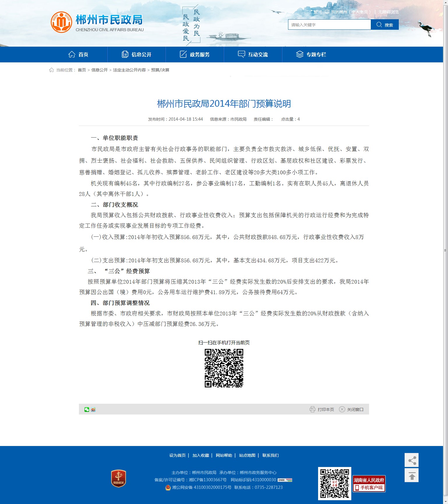Image resolution: width=448 pixels, height=504 pixels.
Task: Click the 网站标识码:4310000030 text
Action: click(253, 480)
